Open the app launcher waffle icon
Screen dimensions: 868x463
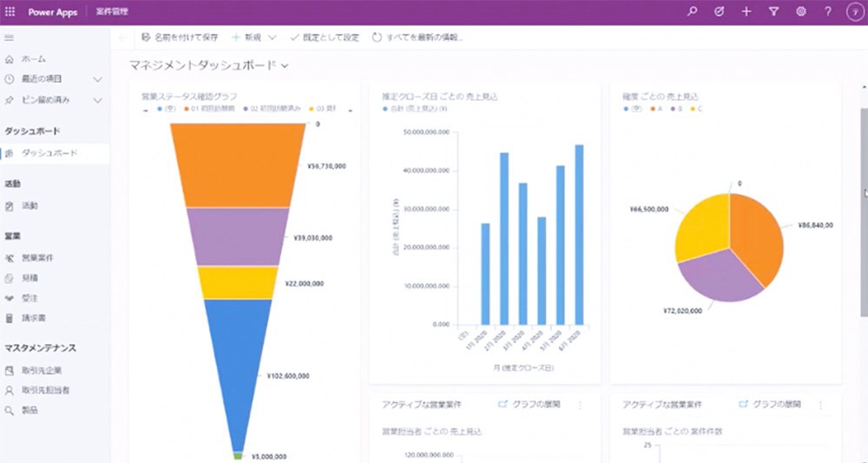[10, 11]
